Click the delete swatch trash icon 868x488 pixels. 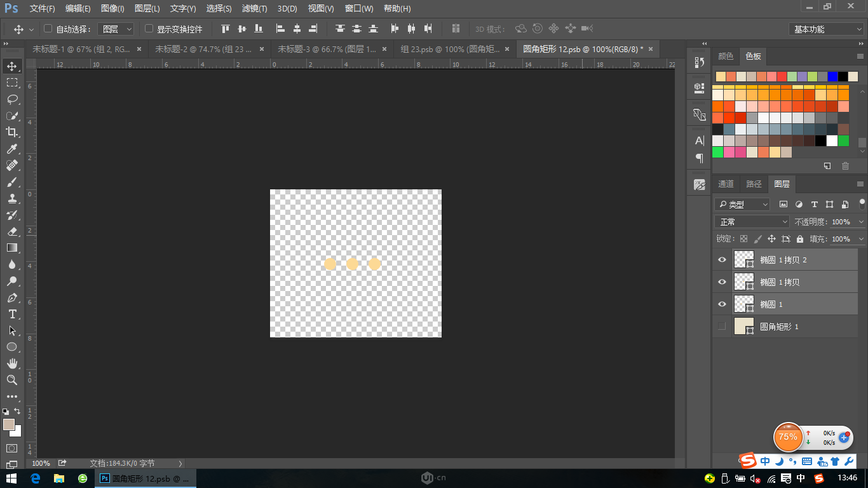[x=845, y=166]
